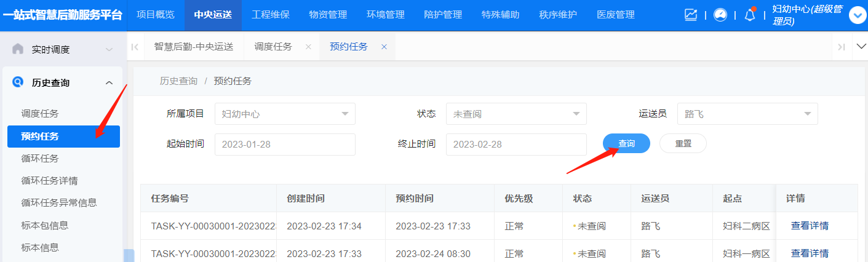Close the 预约任务 tab
Image resolution: width=868 pixels, height=262 pixels.
(384, 47)
